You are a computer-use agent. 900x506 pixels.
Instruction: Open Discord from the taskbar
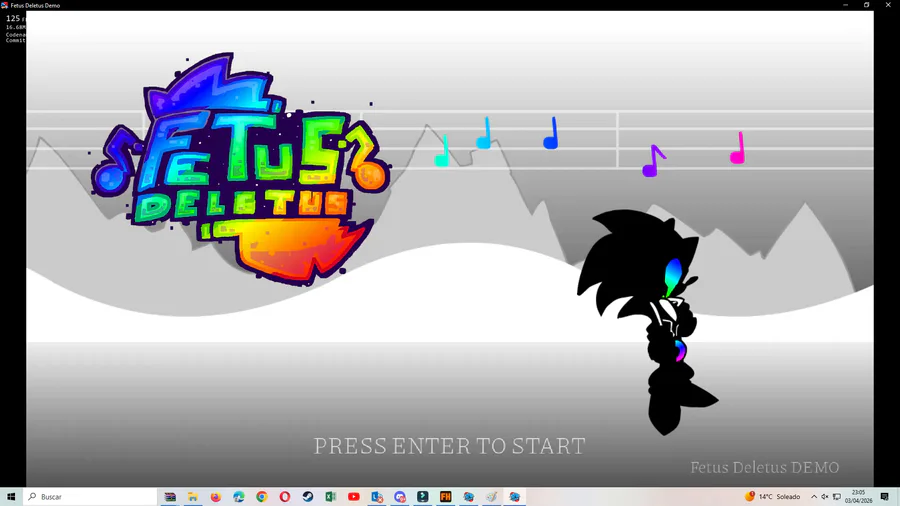point(399,497)
